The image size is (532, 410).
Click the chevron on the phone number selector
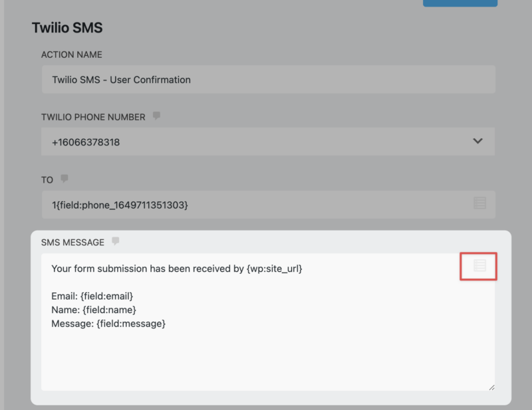pyautogui.click(x=476, y=141)
